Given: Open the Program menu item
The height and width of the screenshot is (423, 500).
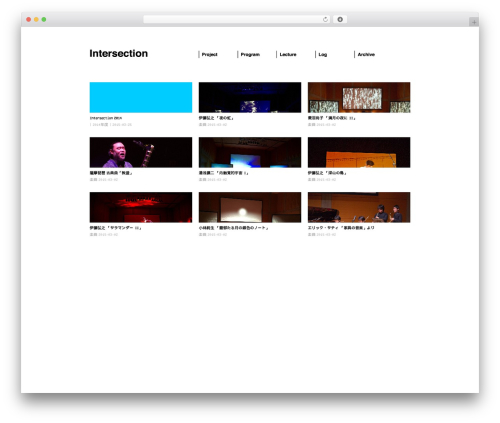Looking at the screenshot, I should pyautogui.click(x=250, y=54).
